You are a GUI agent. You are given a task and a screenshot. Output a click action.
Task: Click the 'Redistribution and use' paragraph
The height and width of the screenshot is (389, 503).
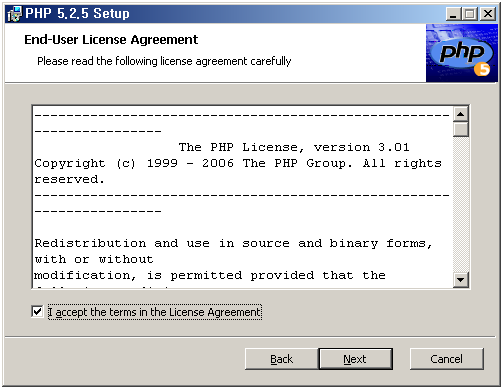[x=233, y=259]
